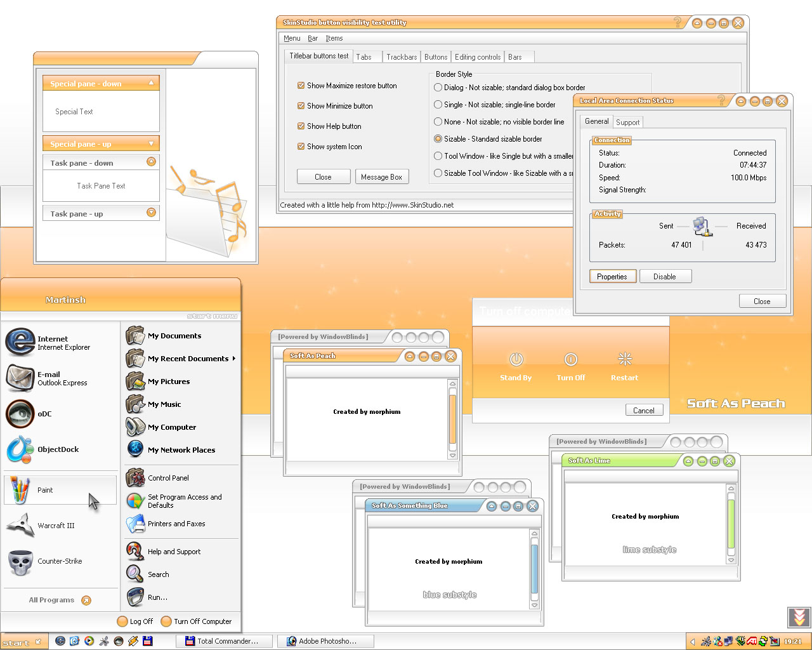Open the Bar menu in SkinStudio
Viewport: 812px width, 650px height.
[313, 38]
